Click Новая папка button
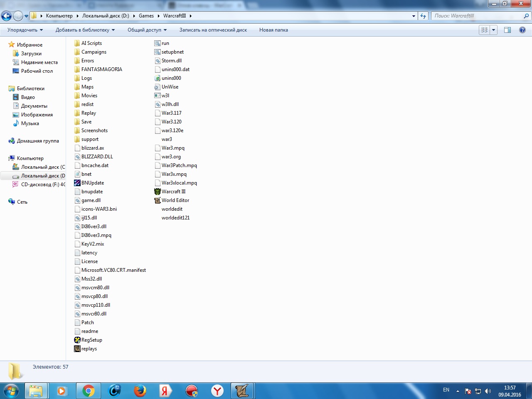 (273, 30)
